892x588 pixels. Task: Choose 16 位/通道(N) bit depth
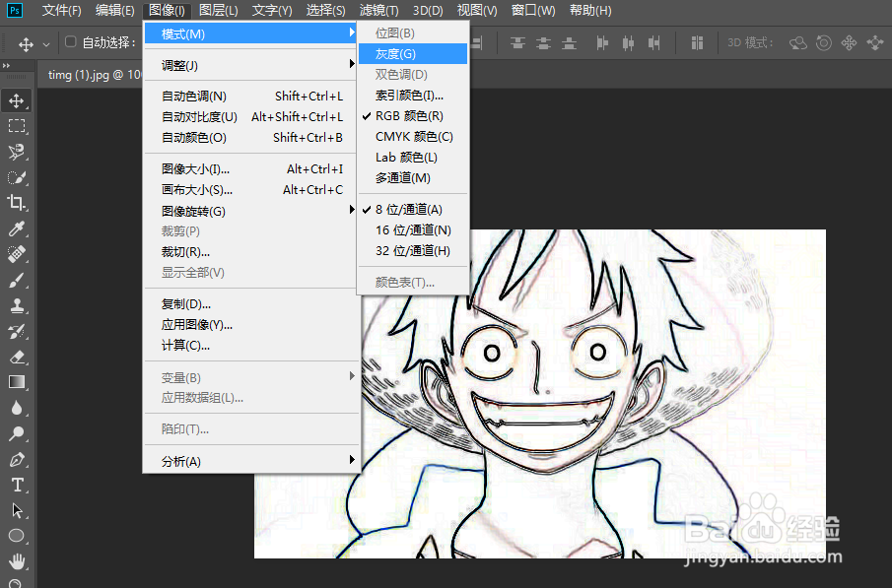(413, 230)
